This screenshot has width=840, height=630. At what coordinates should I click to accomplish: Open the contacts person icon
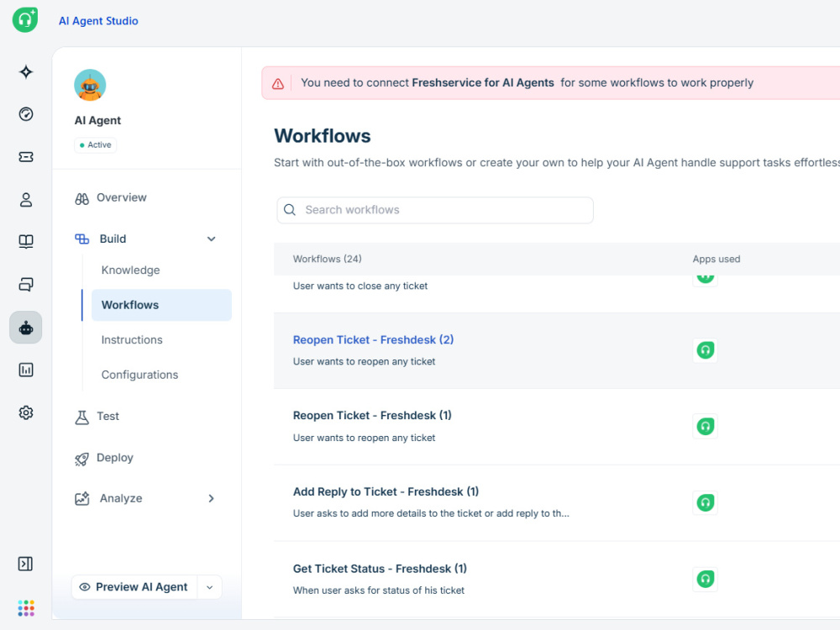pyautogui.click(x=26, y=200)
